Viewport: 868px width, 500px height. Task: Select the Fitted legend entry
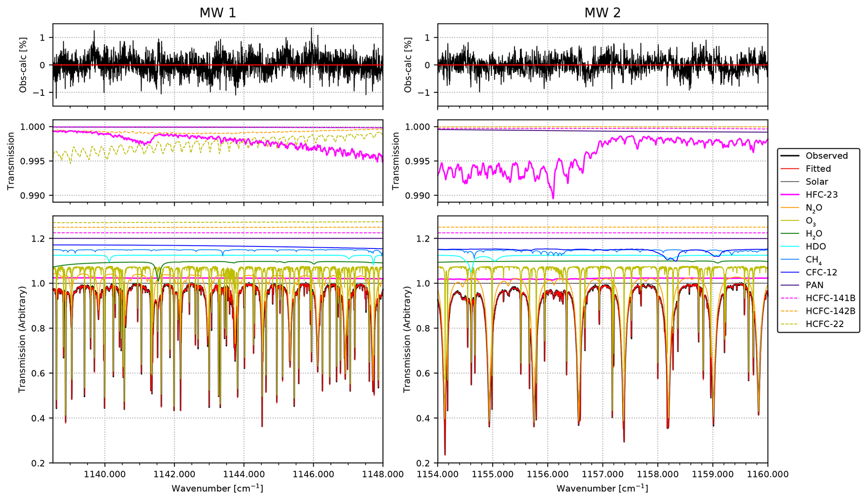click(818, 169)
